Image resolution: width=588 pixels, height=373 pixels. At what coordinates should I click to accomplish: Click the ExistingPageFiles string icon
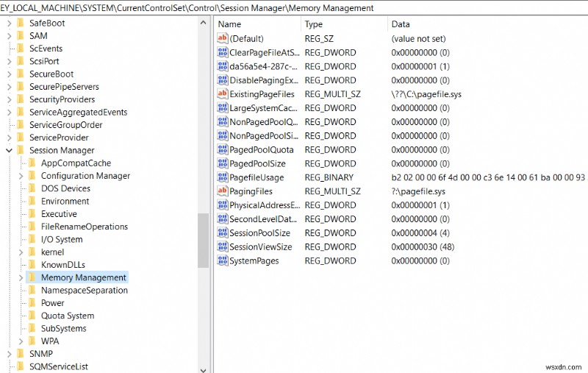[223, 94]
